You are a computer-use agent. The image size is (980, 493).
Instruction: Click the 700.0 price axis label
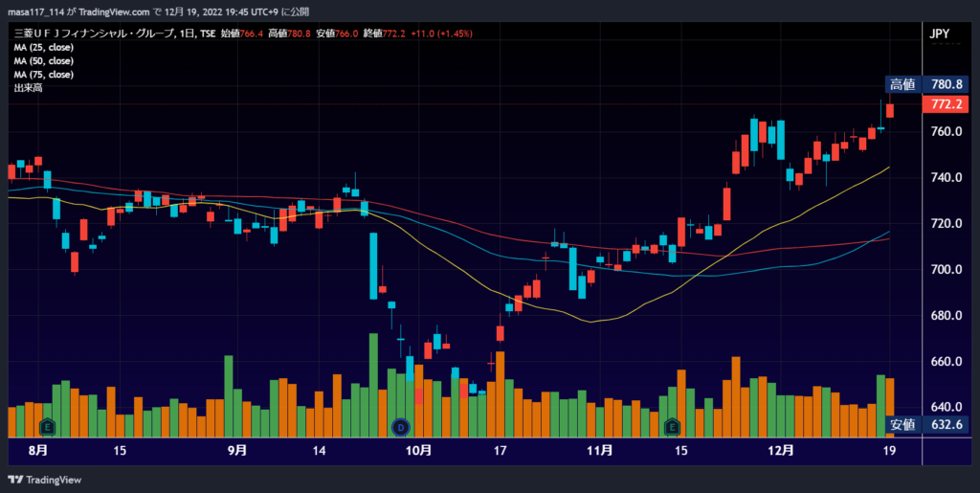pyautogui.click(x=947, y=270)
